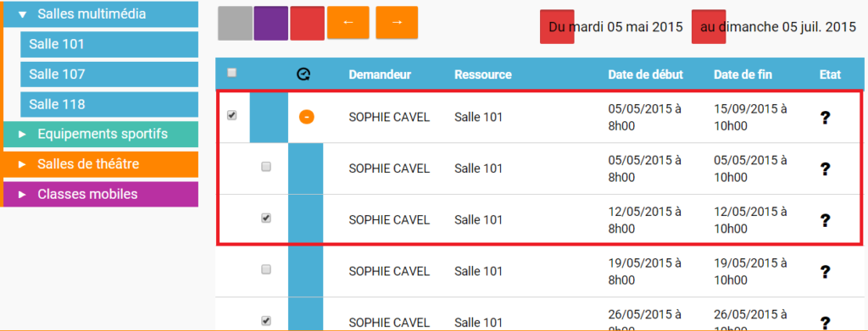This screenshot has height=331, width=868.
Task: Click question mark status of 12/05/2015 row
Action: pos(825,220)
